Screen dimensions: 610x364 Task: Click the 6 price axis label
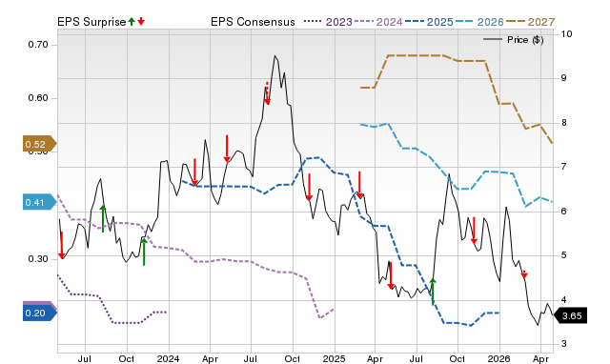(x=563, y=212)
